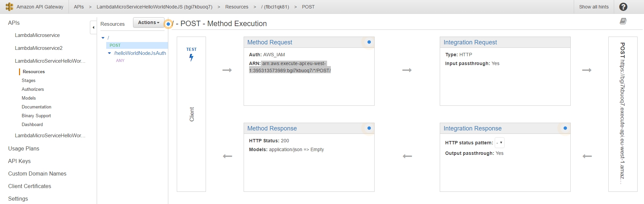The image size is (644, 204).
Task: Click 'Auth: AWS_IAM' text
Action: pos(267,55)
